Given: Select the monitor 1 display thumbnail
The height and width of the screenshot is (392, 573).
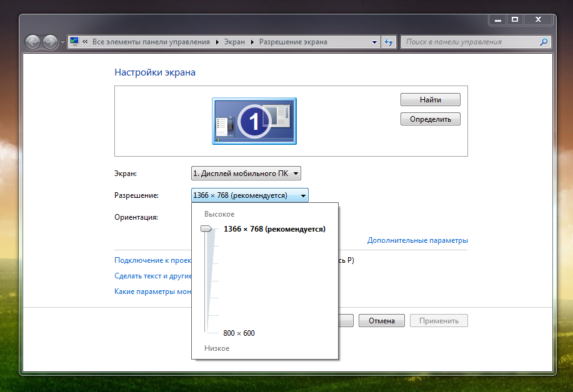Looking at the screenshot, I should tap(254, 120).
